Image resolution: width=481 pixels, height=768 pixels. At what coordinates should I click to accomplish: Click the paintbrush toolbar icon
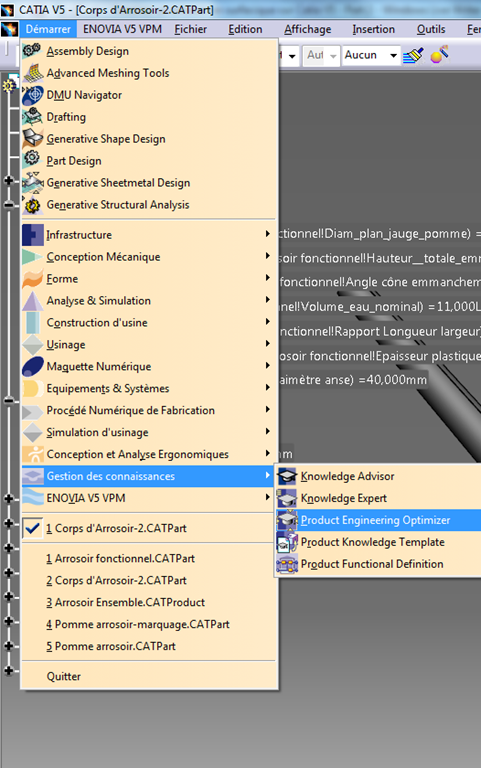tap(413, 55)
